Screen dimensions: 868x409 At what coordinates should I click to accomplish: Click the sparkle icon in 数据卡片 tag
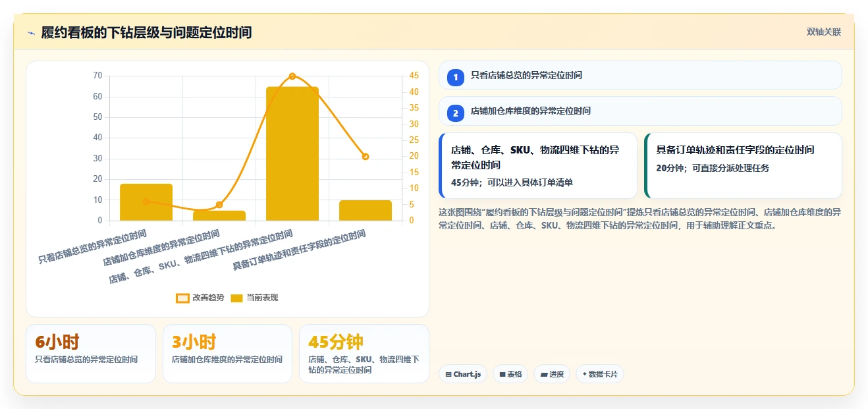click(584, 374)
